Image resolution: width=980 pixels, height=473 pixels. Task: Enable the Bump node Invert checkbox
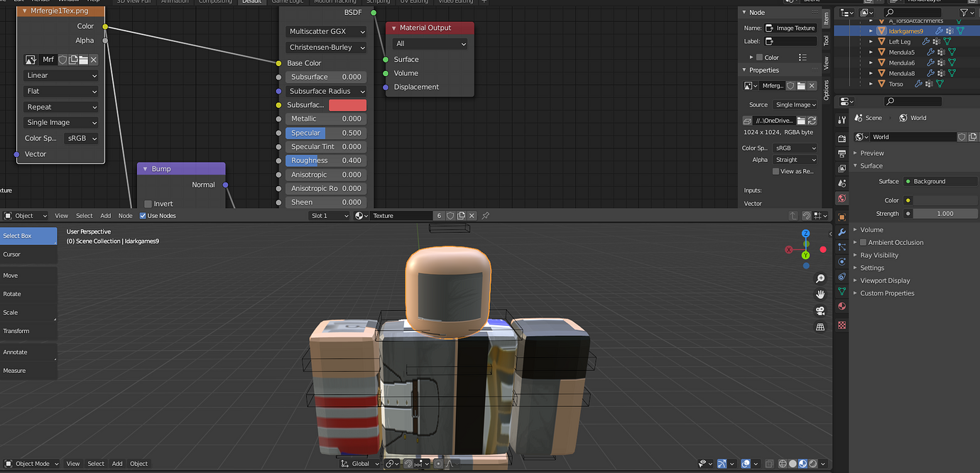tap(148, 204)
